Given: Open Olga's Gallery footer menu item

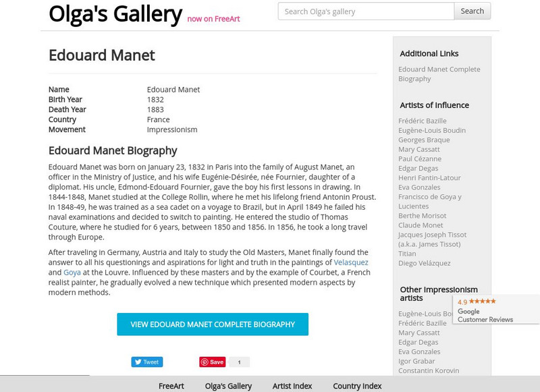Looking at the screenshot, I should pos(228,386).
